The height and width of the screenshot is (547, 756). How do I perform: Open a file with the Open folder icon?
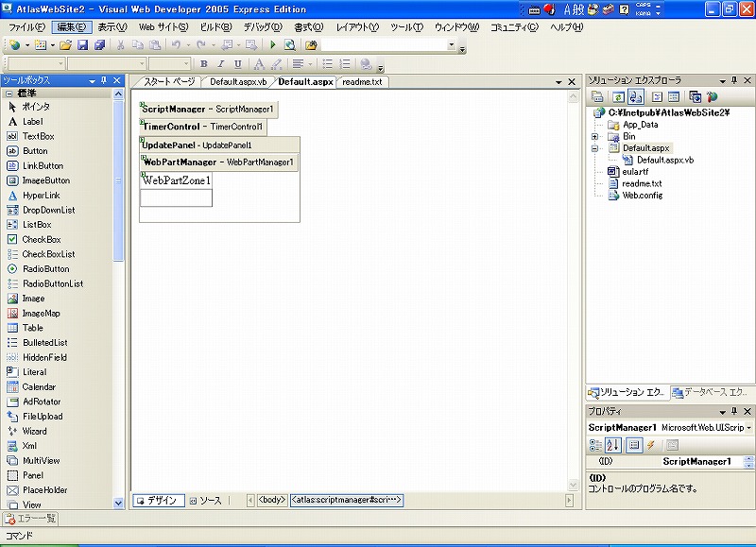65,45
